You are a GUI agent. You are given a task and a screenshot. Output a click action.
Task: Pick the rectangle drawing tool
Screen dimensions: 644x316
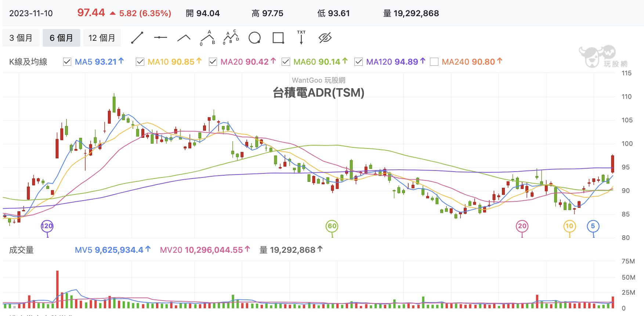pos(278,38)
